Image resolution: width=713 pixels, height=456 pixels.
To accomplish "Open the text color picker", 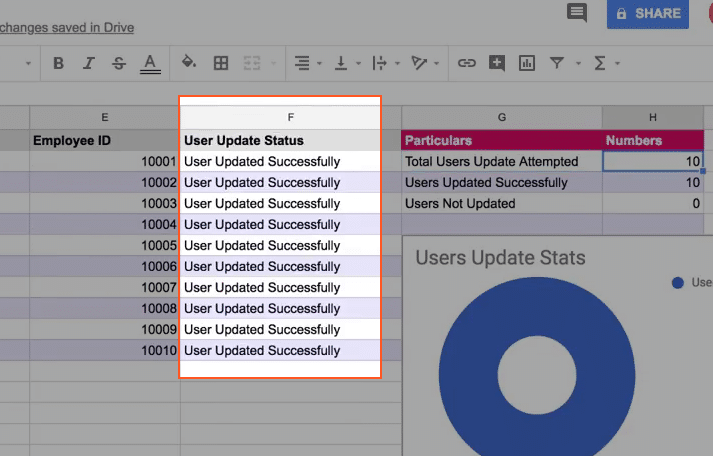I will [150, 63].
